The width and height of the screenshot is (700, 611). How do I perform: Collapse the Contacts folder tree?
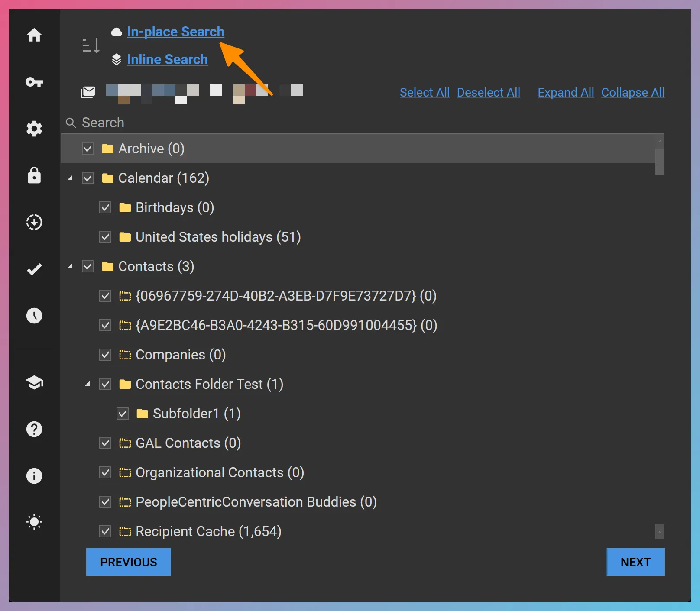[x=71, y=266]
